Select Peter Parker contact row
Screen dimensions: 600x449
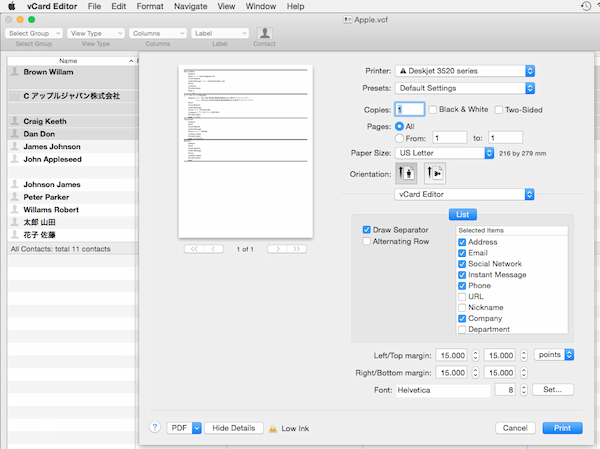73,197
